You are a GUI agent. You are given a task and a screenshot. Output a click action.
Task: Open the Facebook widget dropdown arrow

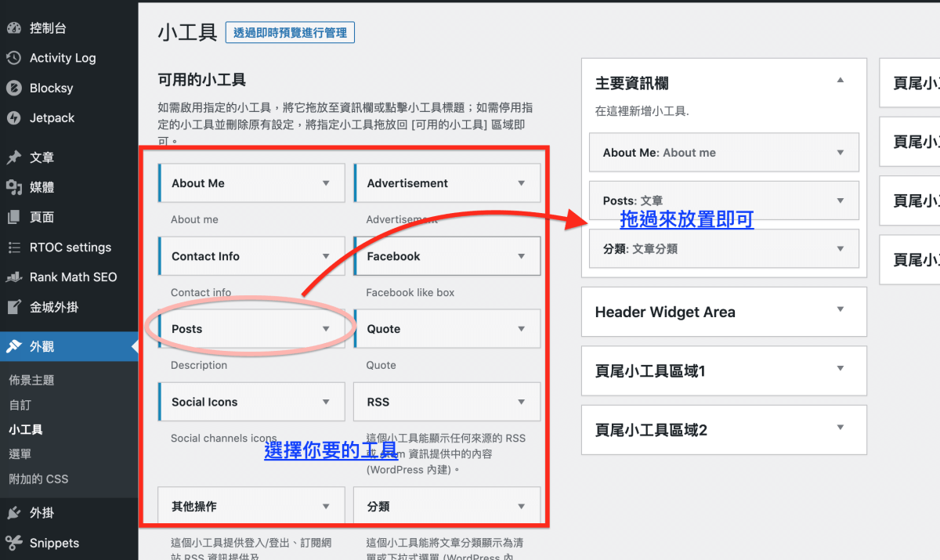[521, 256]
